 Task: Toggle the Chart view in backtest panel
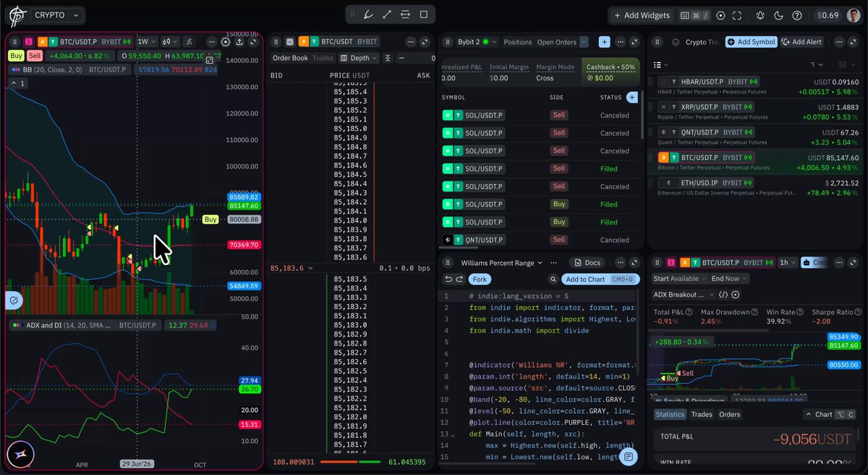(x=828, y=414)
